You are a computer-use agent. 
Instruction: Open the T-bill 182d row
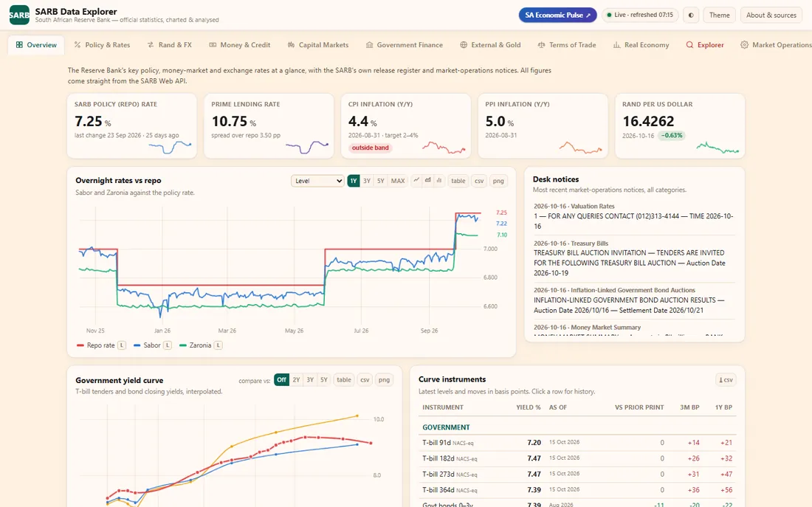(x=577, y=458)
